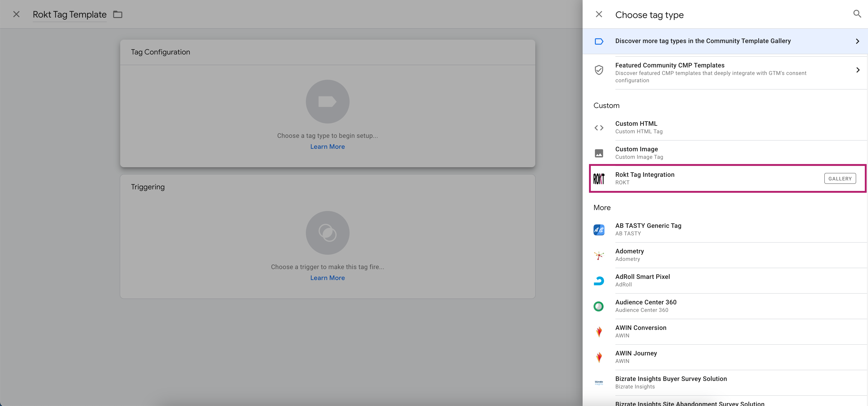The image size is (868, 406).
Task: Expand Community Template Gallery chevron
Action: click(x=858, y=41)
